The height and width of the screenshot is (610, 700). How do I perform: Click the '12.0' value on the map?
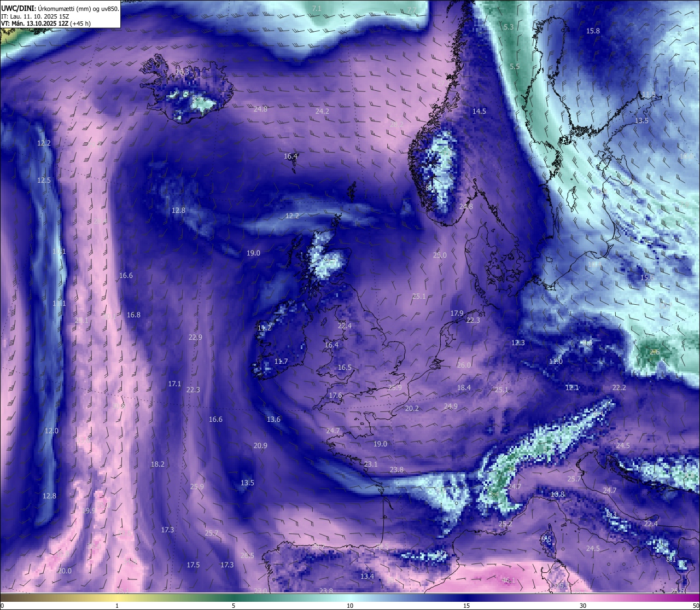51,431
